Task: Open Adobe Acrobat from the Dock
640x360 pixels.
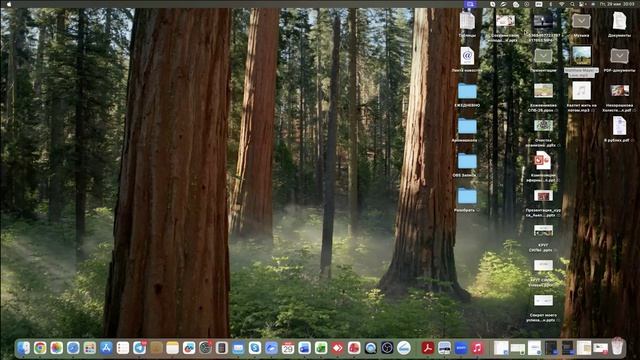Action: [428, 348]
